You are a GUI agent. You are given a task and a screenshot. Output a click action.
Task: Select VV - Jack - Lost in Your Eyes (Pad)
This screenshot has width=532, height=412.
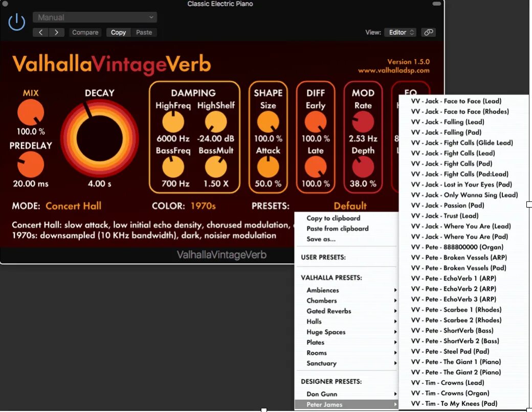coord(464,185)
